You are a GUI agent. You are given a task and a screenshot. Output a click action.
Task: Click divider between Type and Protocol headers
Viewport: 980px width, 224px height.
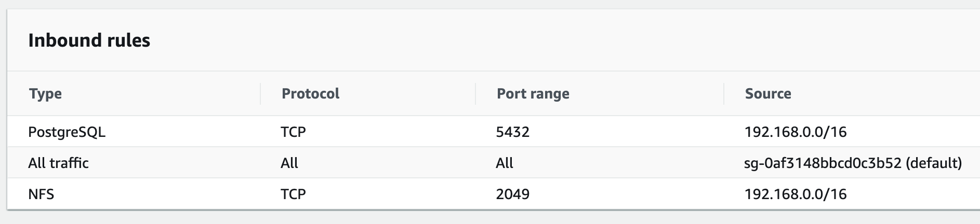[260, 94]
